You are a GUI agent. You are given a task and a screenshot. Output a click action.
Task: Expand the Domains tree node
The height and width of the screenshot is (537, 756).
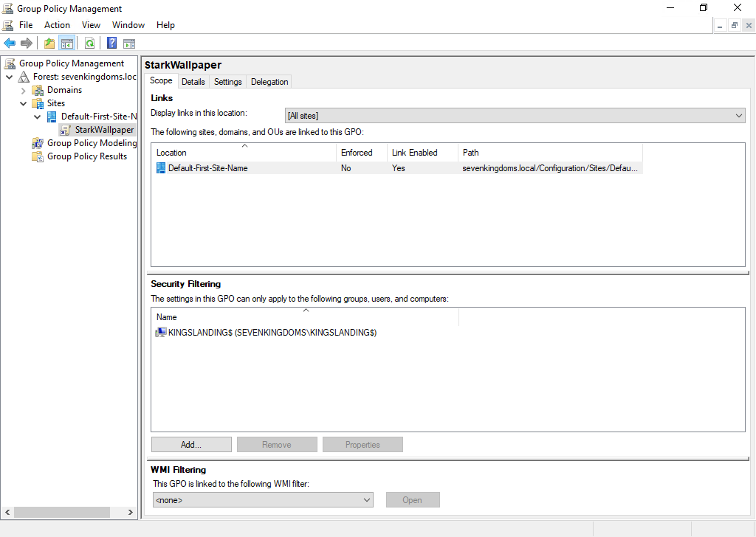(x=23, y=90)
